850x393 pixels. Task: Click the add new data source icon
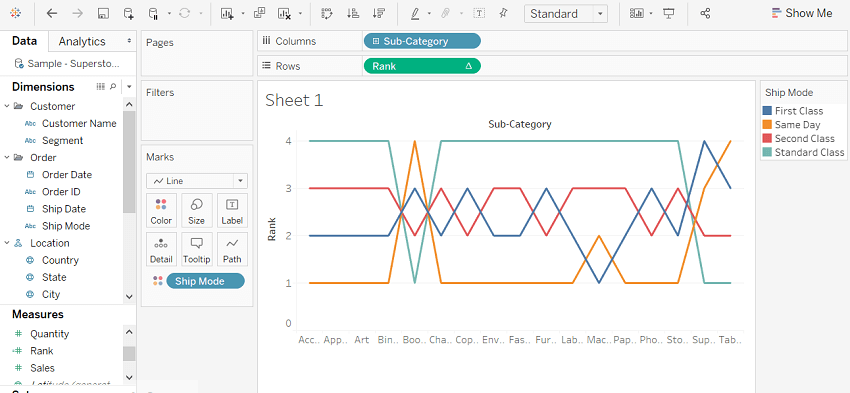click(x=128, y=14)
